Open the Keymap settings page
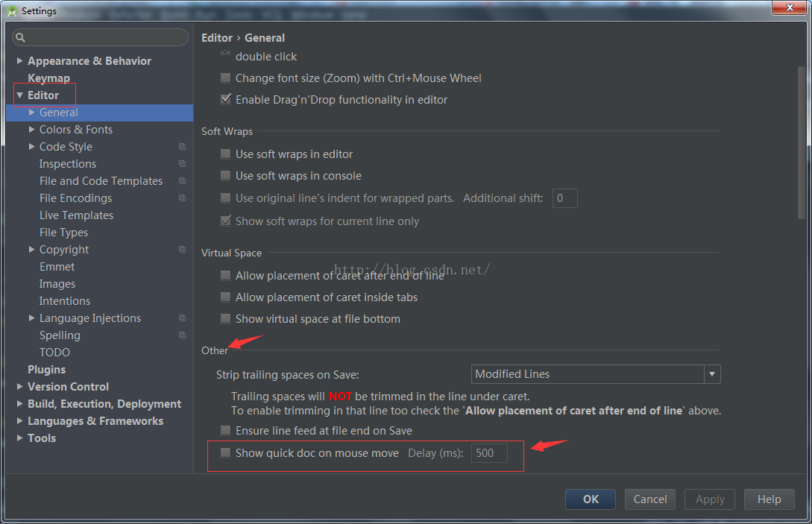Viewport: 812px width, 524px height. tap(48, 78)
